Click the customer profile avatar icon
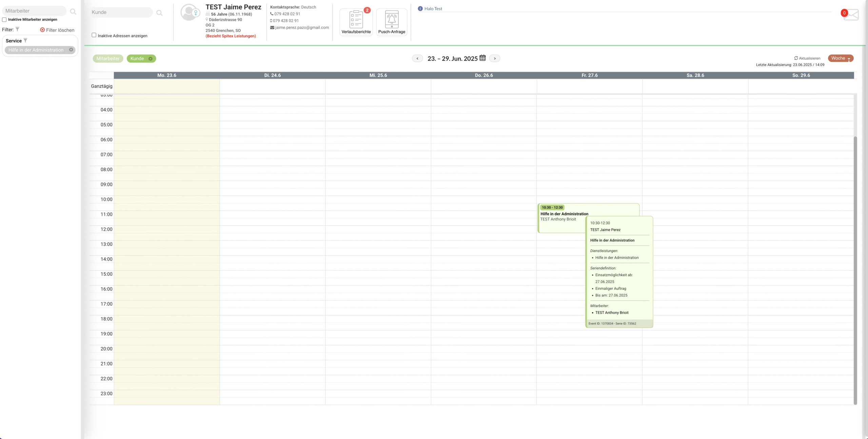 (x=190, y=13)
